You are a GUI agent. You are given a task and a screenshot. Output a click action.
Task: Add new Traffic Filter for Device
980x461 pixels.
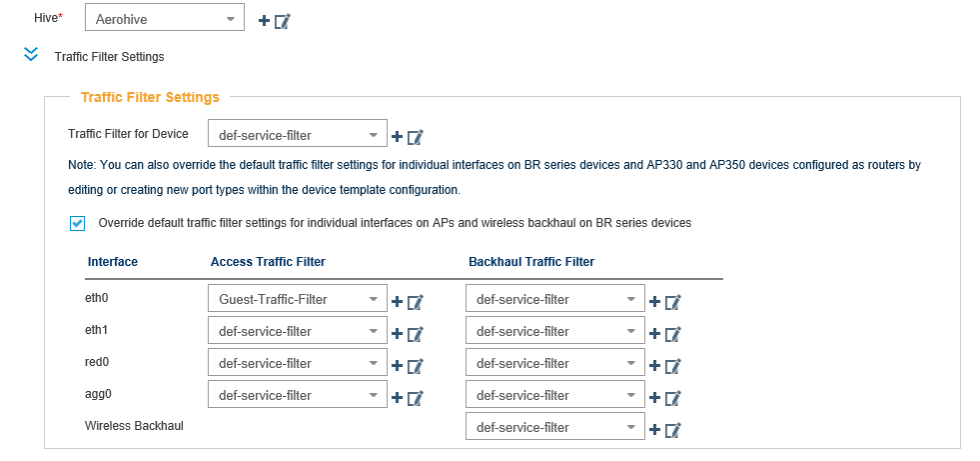[397, 136]
